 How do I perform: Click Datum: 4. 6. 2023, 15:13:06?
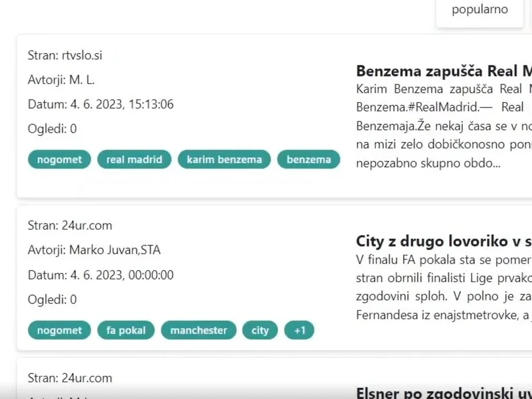(x=100, y=105)
